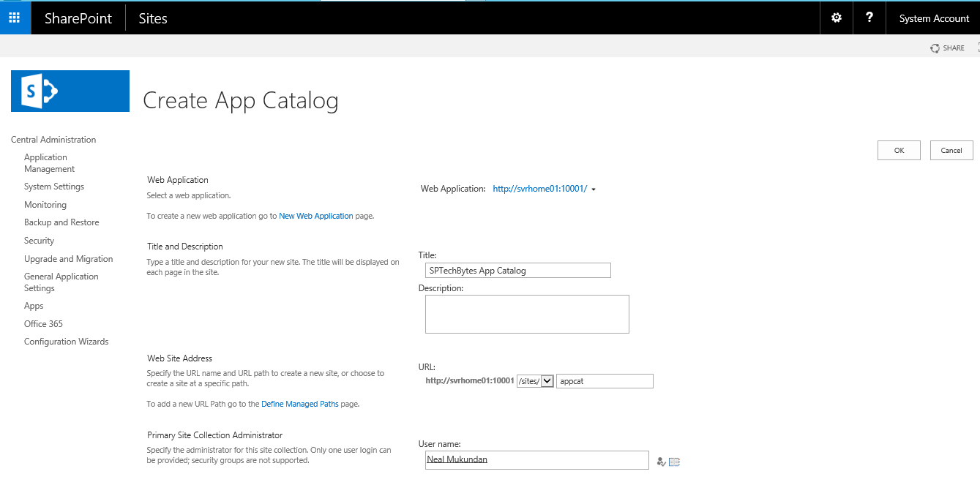The height and width of the screenshot is (485, 980).
Task: Open Configuration Wizards page
Action: pos(66,342)
